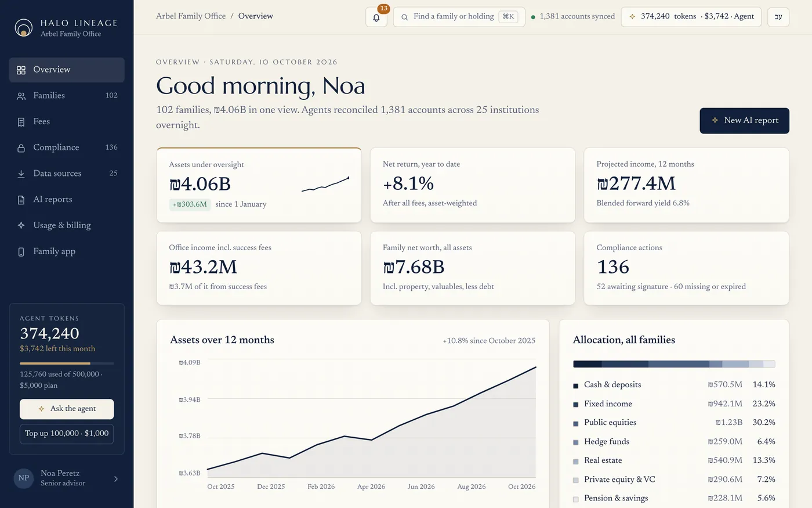Click the Real estate color swatch
Image resolution: width=812 pixels, height=508 pixels.
[576, 461]
